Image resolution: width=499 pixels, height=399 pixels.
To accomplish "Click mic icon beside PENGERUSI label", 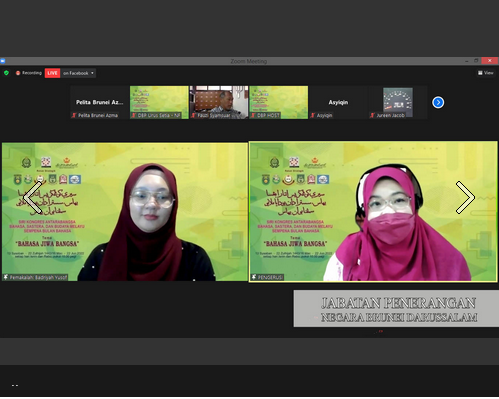I will point(254,277).
